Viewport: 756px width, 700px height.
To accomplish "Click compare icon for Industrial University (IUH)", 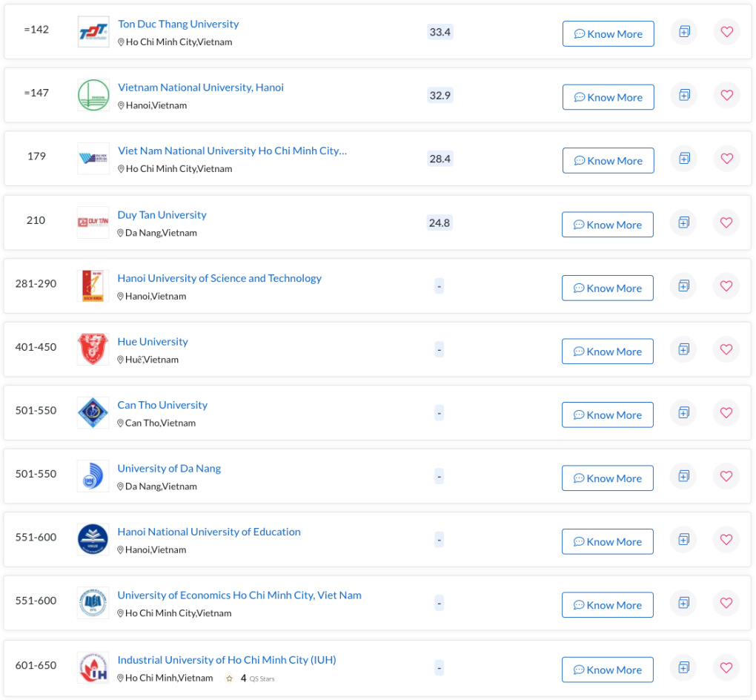I will click(683, 667).
